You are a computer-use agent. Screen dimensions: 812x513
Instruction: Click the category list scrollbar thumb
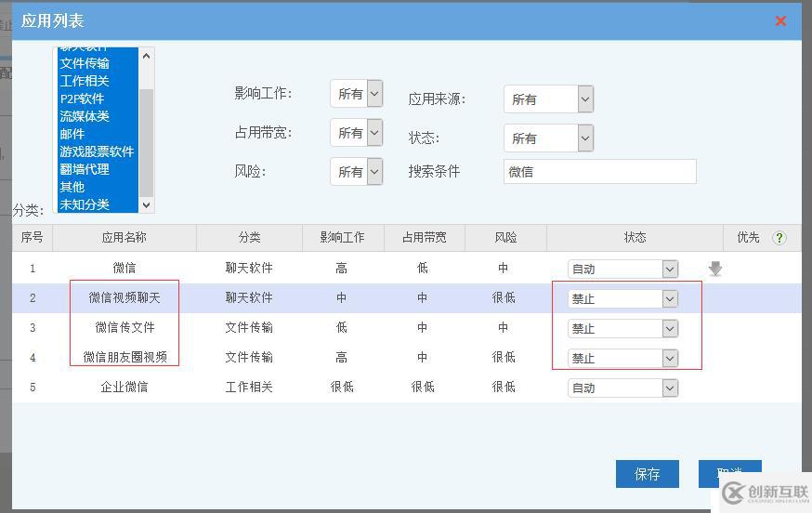(146, 142)
